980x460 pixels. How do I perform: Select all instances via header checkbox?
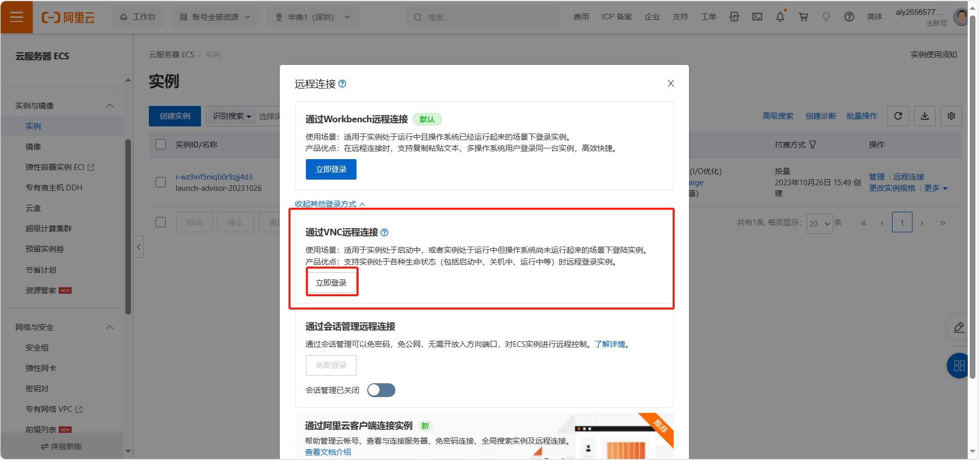click(x=161, y=144)
